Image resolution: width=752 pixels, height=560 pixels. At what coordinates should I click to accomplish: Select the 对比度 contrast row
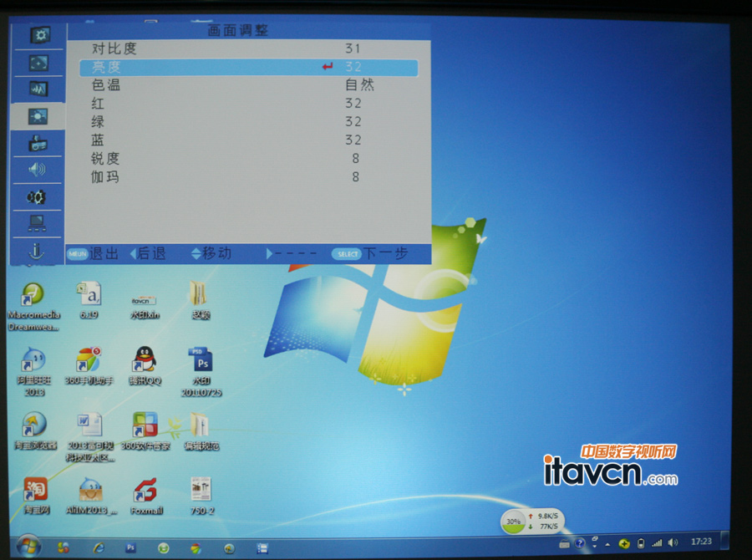click(248, 48)
